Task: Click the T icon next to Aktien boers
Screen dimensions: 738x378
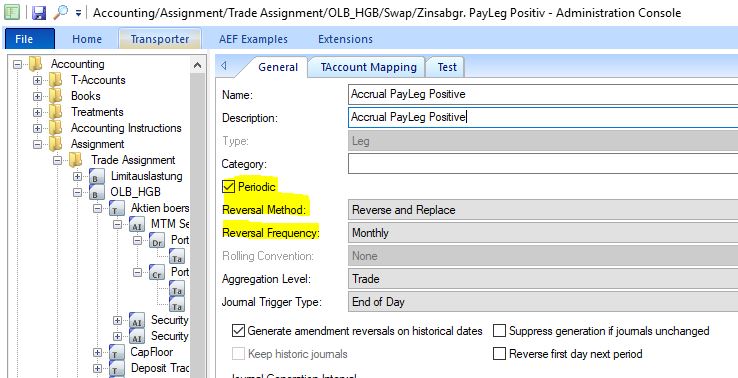Action: point(117,209)
